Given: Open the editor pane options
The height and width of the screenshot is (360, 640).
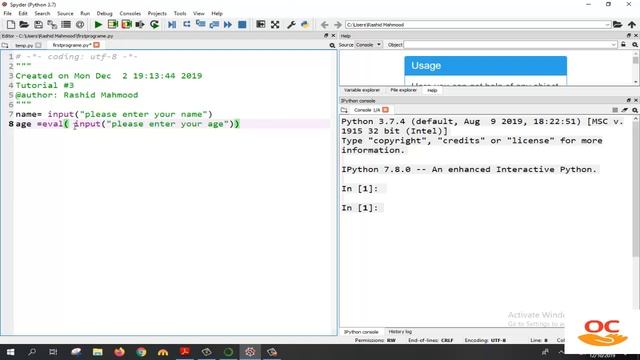Looking at the screenshot, I should 332,45.
